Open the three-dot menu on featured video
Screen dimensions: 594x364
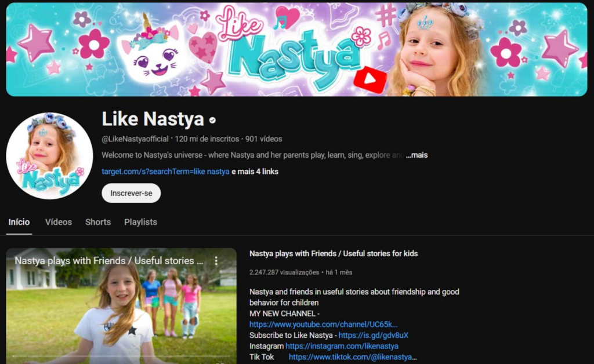coord(216,261)
